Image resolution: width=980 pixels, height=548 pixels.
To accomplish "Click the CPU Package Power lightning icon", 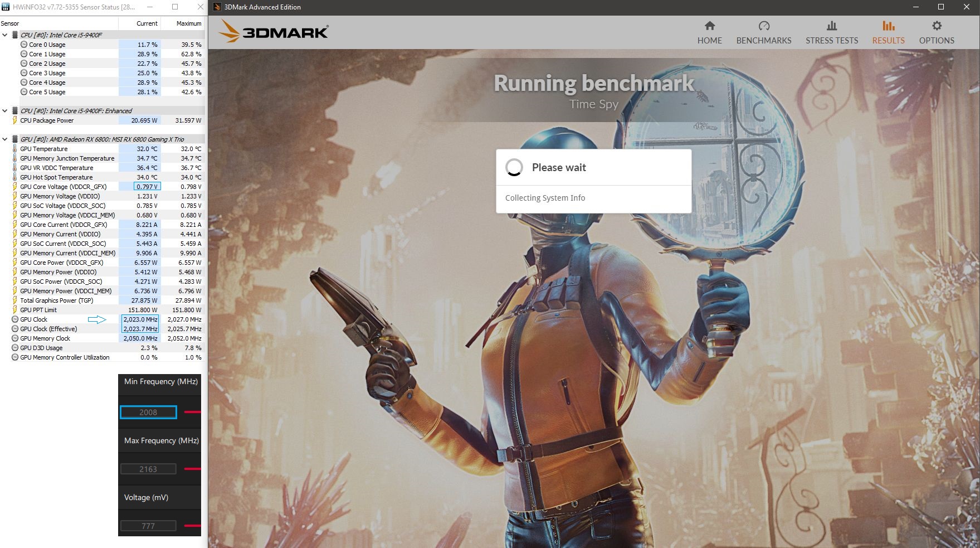I will click(15, 120).
